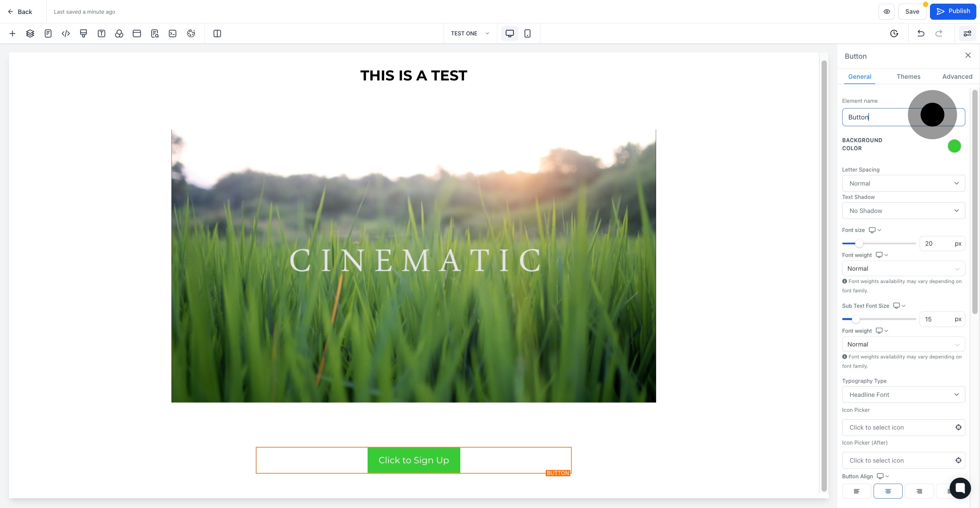Open the first Font weight dropdown
This screenshot has height=508, width=980.
[x=903, y=269]
